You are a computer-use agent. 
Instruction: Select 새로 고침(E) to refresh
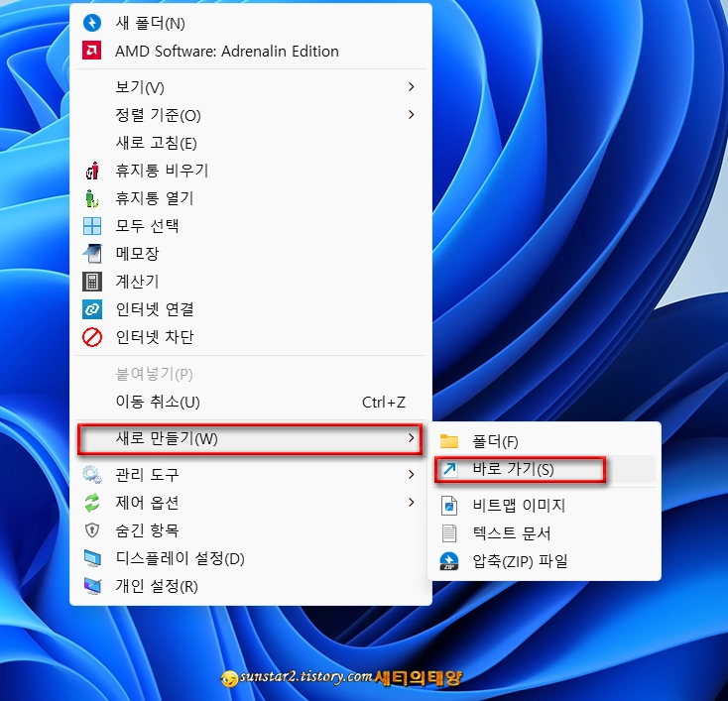pyautogui.click(x=251, y=143)
